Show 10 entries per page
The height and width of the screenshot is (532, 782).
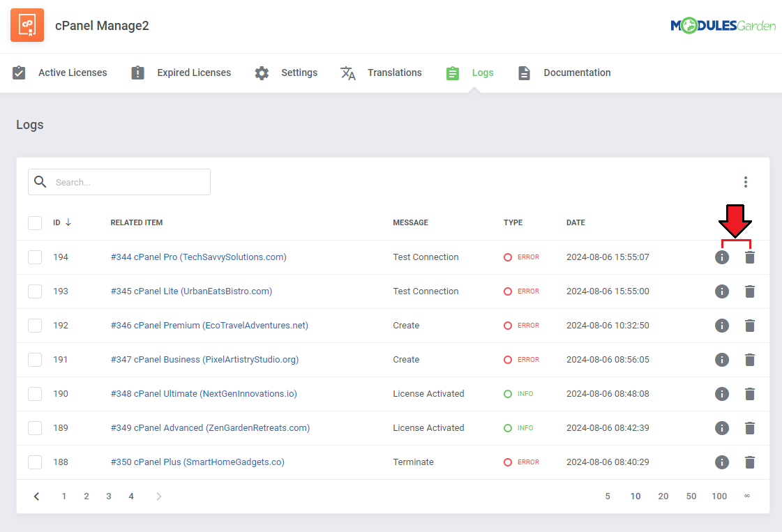(636, 496)
